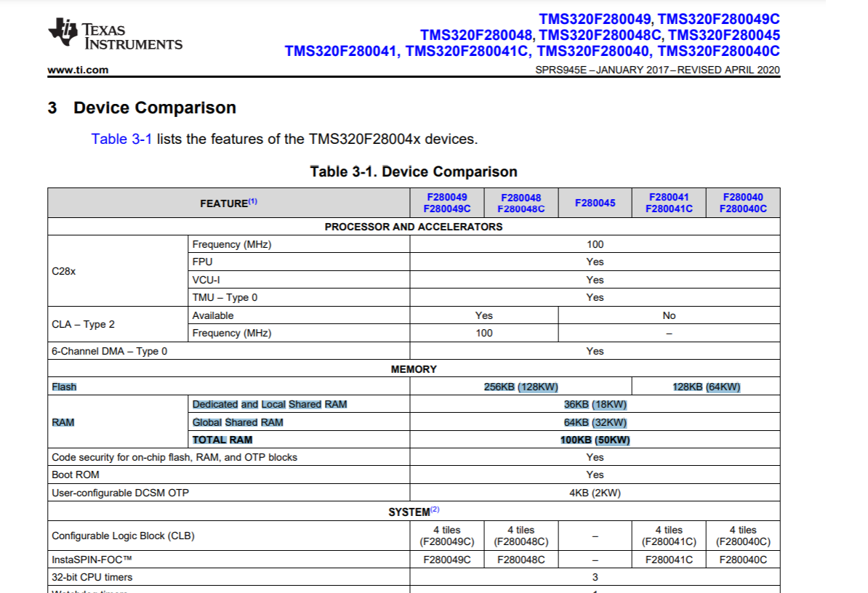Click F280041 in the table column header

[x=669, y=197]
